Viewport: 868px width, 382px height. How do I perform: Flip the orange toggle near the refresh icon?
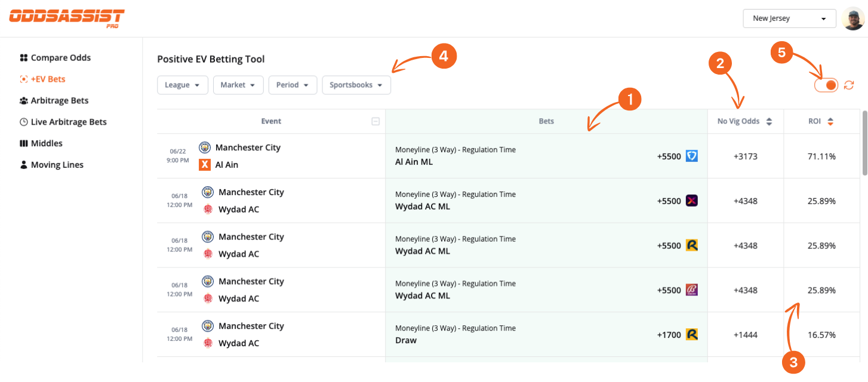coord(826,85)
